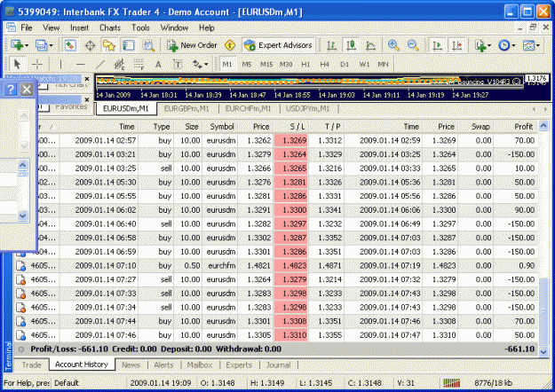Image resolution: width=555 pixels, height=392 pixels.
Task: Switch timeframe to M5
Action: pos(247,65)
